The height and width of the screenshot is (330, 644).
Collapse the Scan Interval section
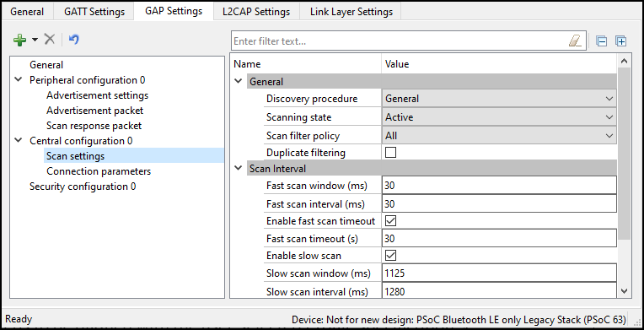click(x=239, y=168)
